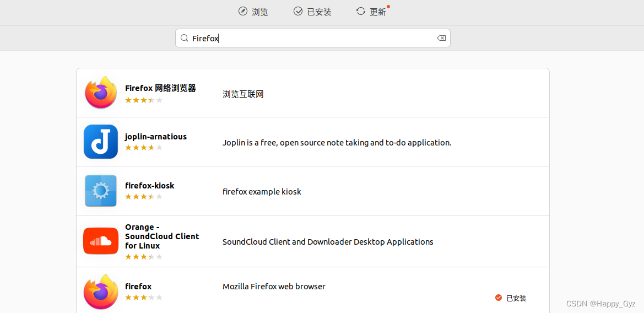This screenshot has height=313, width=644.
Task: Click the 已安装 label on firefox row
Action: point(516,298)
